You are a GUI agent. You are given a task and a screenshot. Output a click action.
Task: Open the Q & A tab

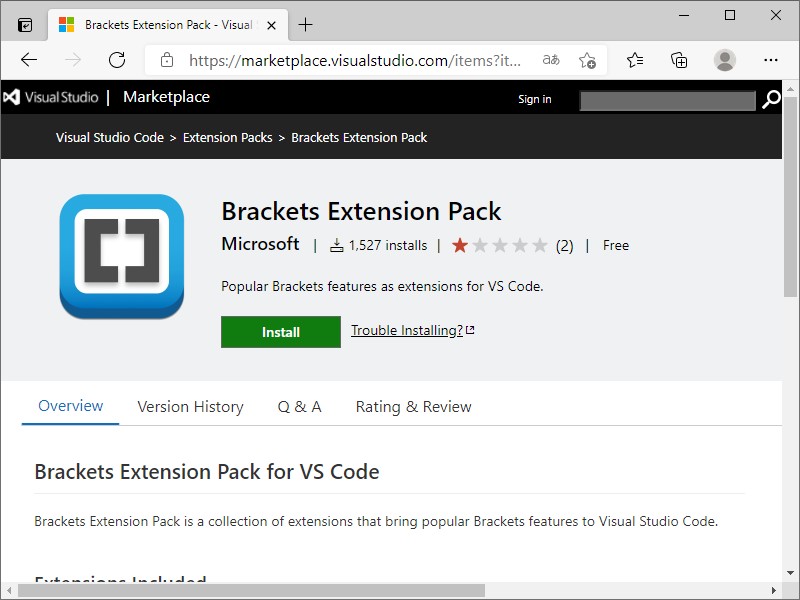[299, 406]
